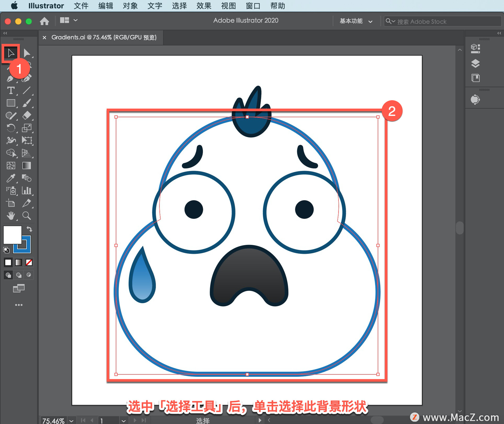Enable Draw Behind mode
This screenshot has height=424, width=504.
(x=19, y=275)
